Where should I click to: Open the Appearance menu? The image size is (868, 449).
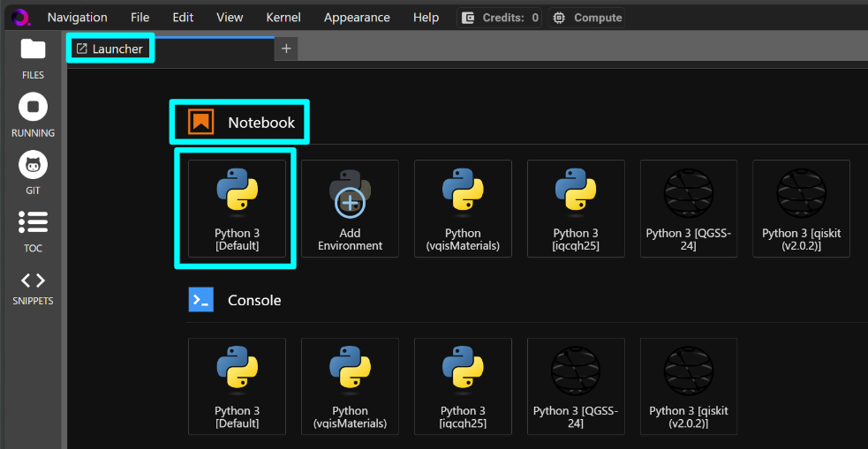[357, 18]
